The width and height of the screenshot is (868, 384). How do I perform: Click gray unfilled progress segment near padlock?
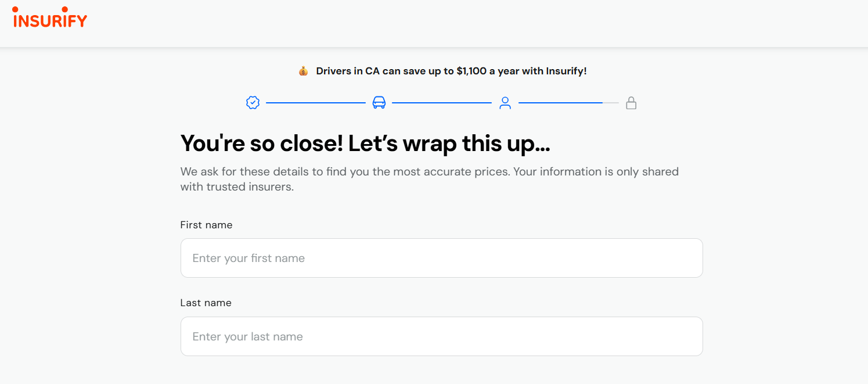(x=611, y=103)
